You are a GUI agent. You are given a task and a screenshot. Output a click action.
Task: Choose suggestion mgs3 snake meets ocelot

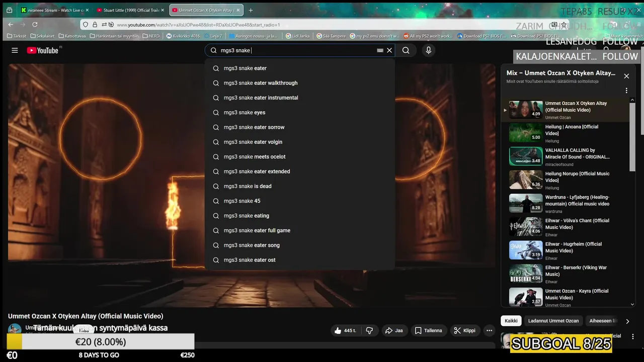pyautogui.click(x=300, y=157)
